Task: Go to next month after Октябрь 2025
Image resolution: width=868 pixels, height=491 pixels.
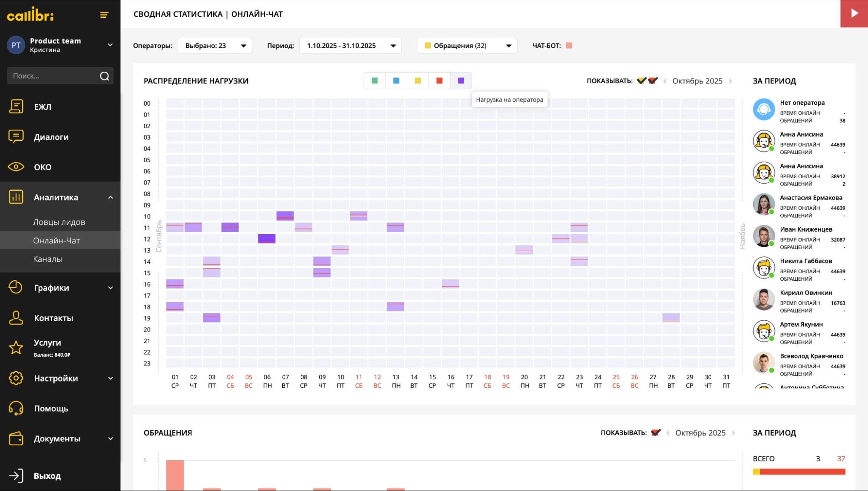Action: point(731,81)
